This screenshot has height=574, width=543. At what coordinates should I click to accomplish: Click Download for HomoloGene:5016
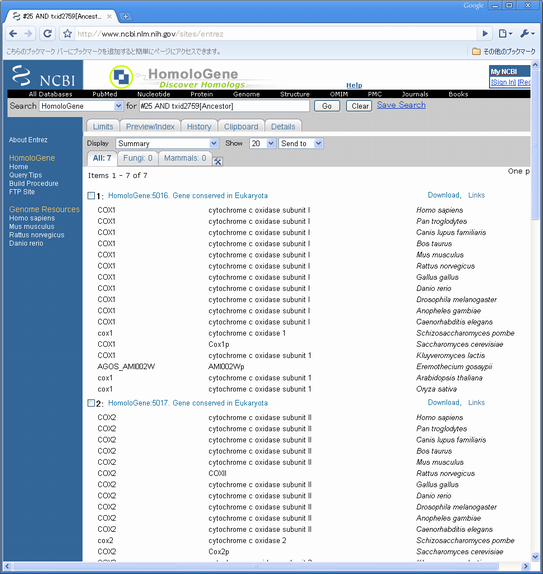click(x=444, y=195)
